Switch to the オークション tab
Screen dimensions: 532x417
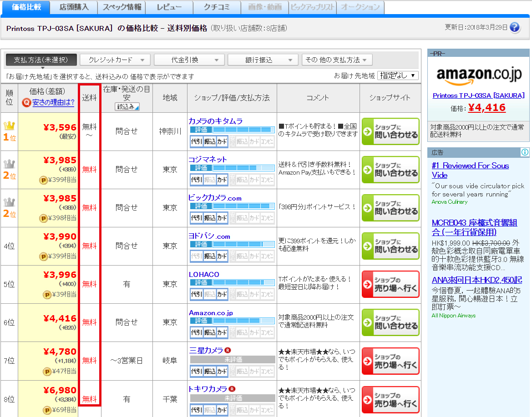[360, 7]
